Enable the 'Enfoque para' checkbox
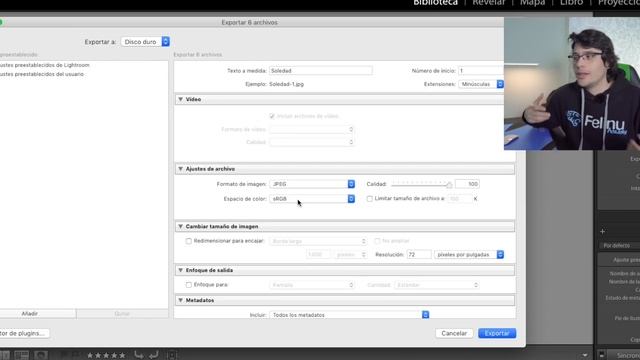This screenshot has height=360, width=640. (x=189, y=285)
